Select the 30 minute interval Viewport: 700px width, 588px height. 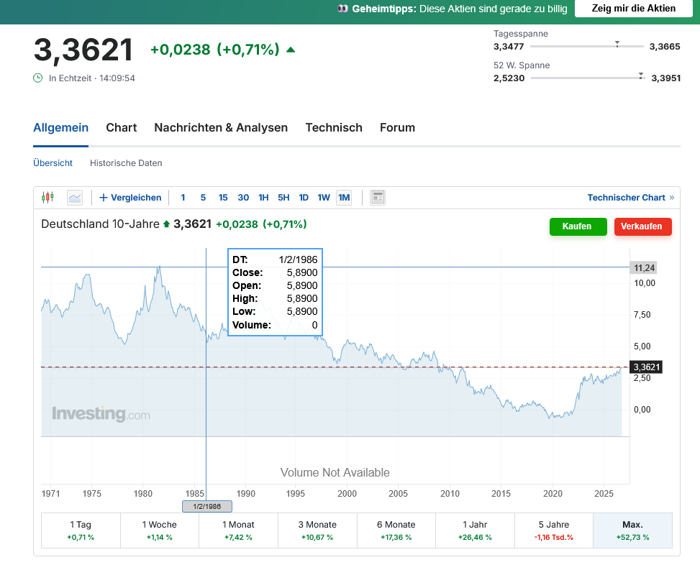pyautogui.click(x=243, y=198)
